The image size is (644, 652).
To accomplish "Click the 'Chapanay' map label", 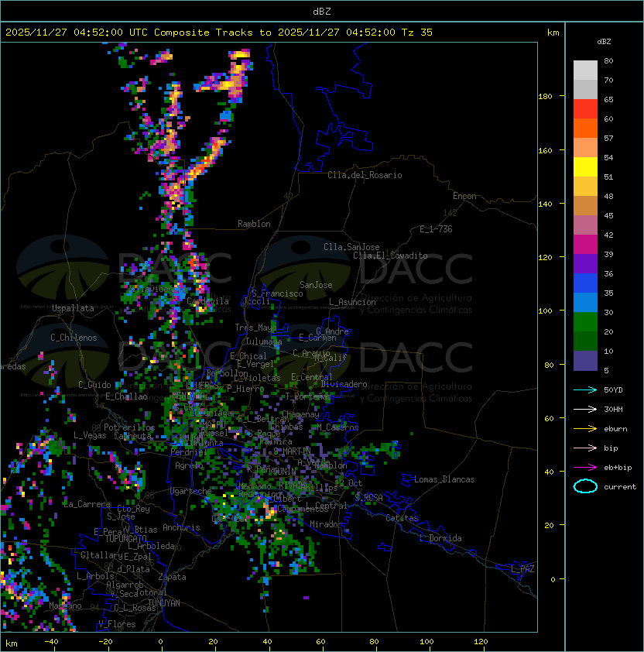I will (300, 414).
